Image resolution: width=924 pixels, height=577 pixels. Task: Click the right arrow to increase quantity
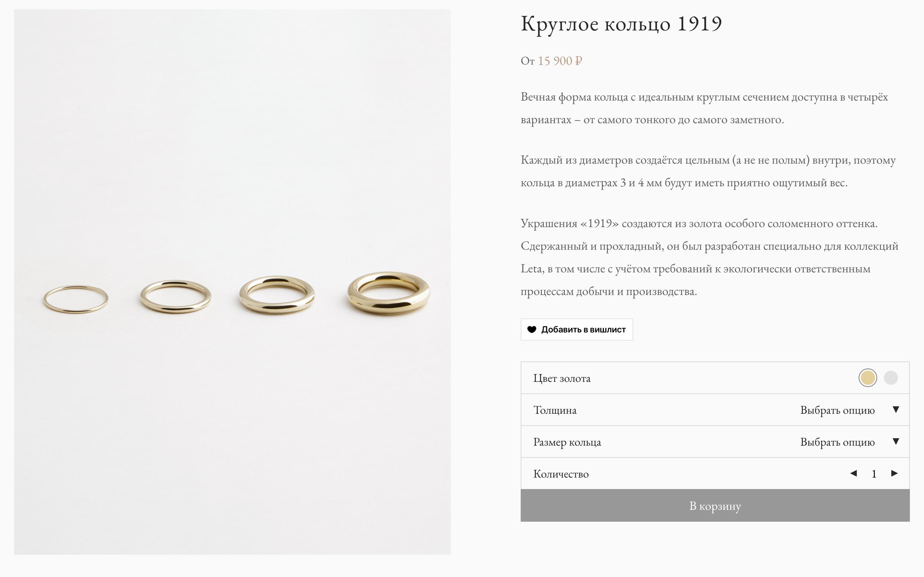[x=894, y=473]
